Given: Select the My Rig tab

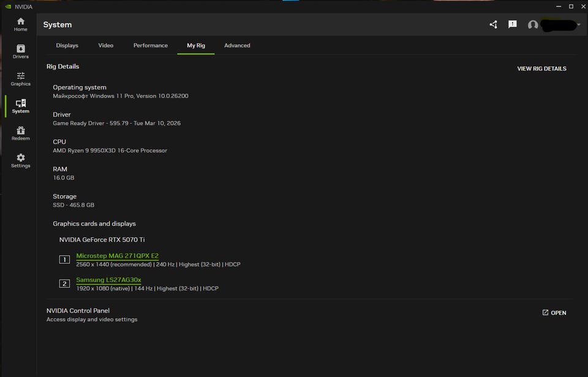Looking at the screenshot, I should tap(196, 45).
